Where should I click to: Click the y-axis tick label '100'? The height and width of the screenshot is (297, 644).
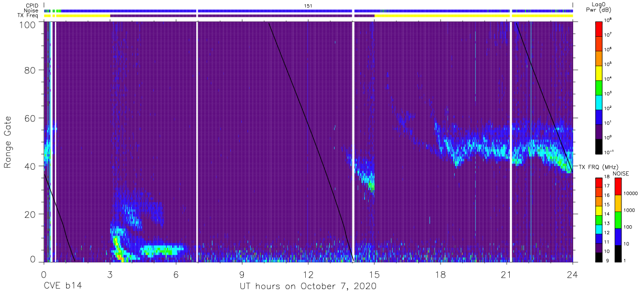click(x=29, y=24)
